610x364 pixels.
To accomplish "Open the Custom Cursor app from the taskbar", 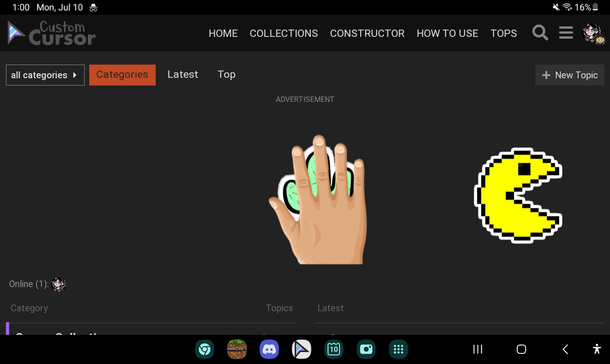I will (301, 349).
